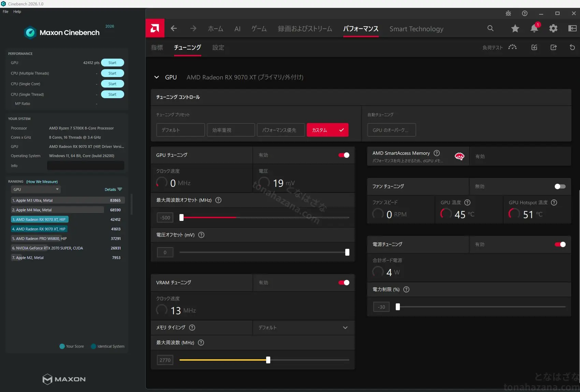Click the -30 power limit field
Screen dimensions: 580x392
(381, 307)
